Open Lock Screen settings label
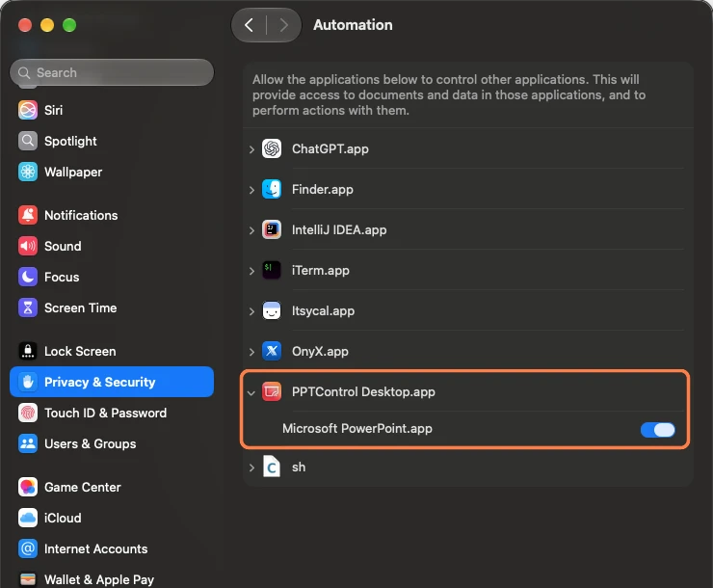 80,351
